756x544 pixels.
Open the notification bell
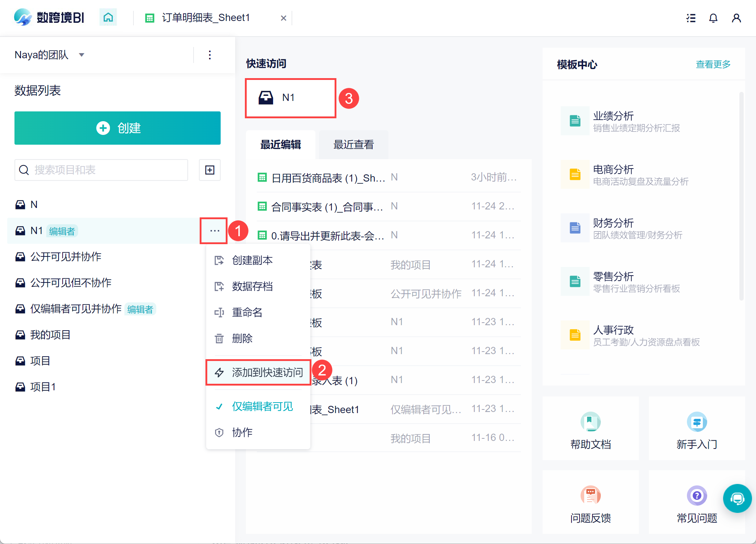coord(713,18)
